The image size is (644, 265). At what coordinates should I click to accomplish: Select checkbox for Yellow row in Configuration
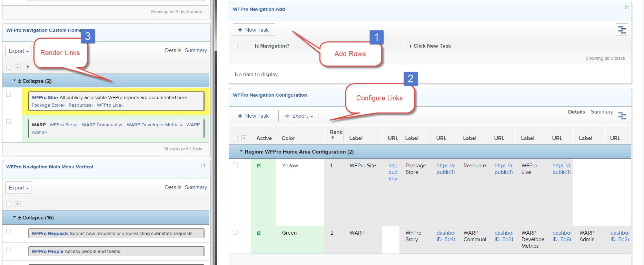[x=235, y=165]
